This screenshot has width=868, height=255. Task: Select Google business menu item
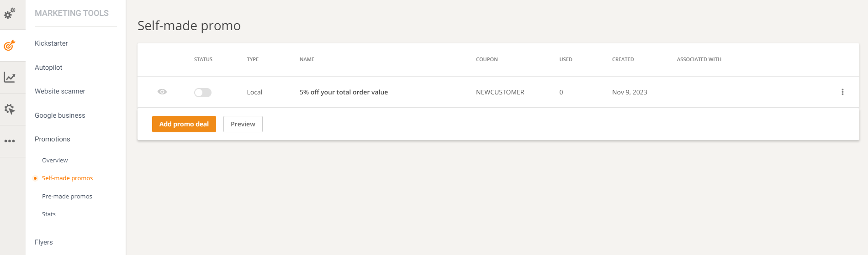(60, 115)
